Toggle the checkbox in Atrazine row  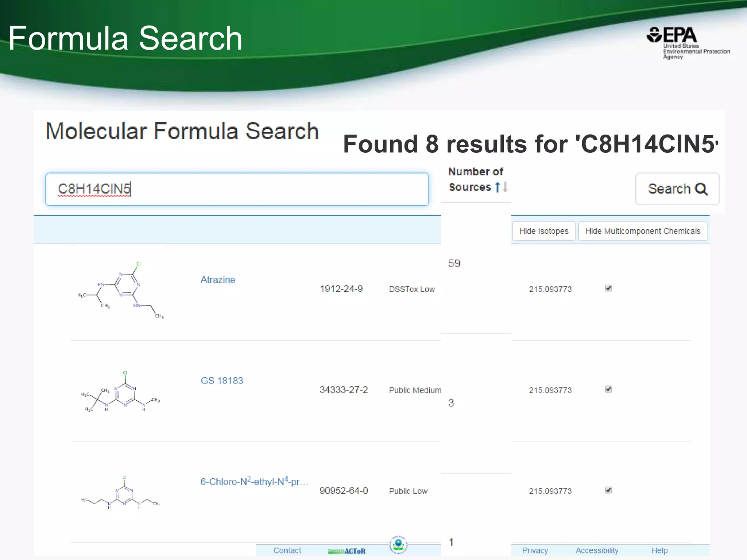click(608, 288)
